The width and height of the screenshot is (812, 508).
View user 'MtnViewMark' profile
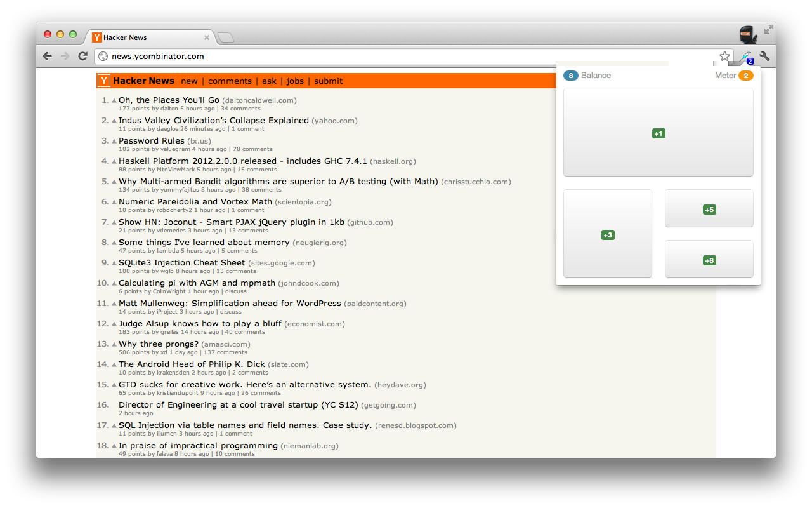[x=176, y=170]
